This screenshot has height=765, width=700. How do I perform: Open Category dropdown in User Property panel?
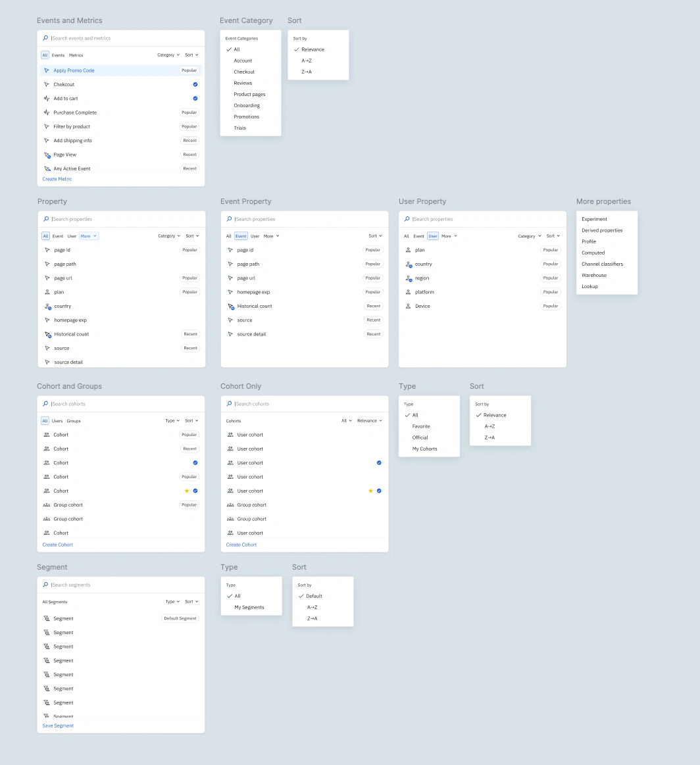(x=530, y=236)
